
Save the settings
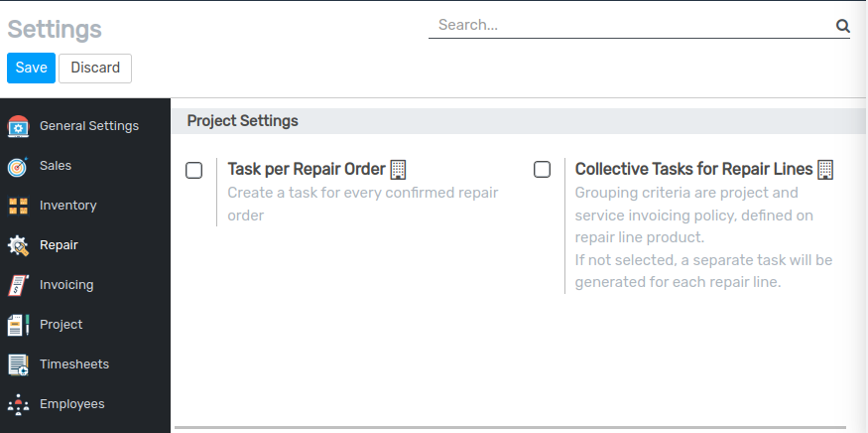31,68
